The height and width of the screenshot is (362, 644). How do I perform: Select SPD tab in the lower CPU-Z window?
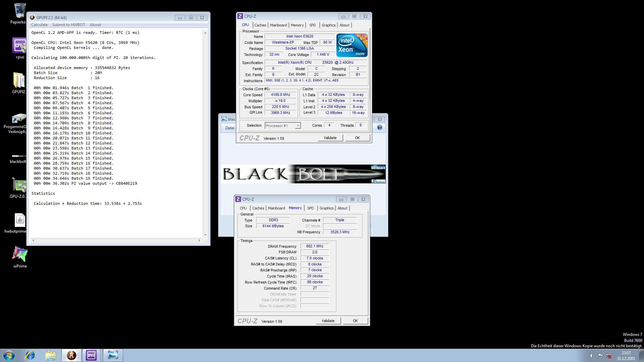pos(310,208)
